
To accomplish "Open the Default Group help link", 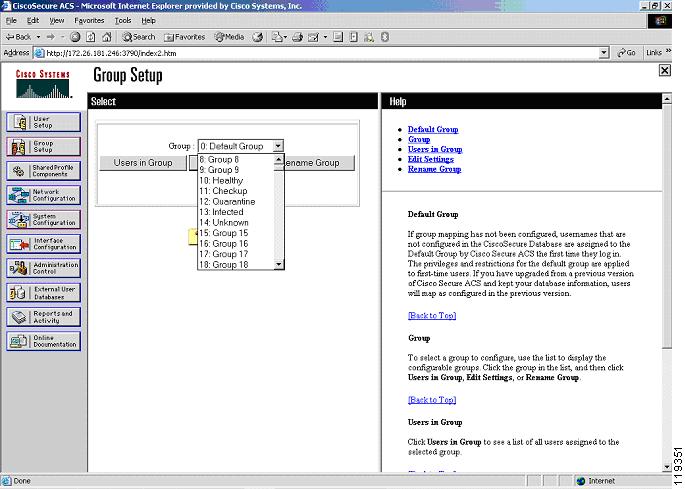I will [433, 129].
